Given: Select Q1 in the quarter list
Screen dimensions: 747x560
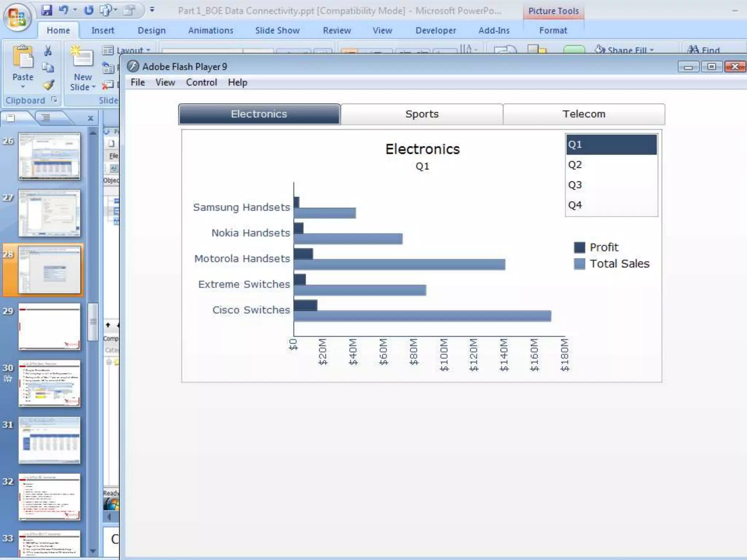Looking at the screenshot, I should pos(611,144).
